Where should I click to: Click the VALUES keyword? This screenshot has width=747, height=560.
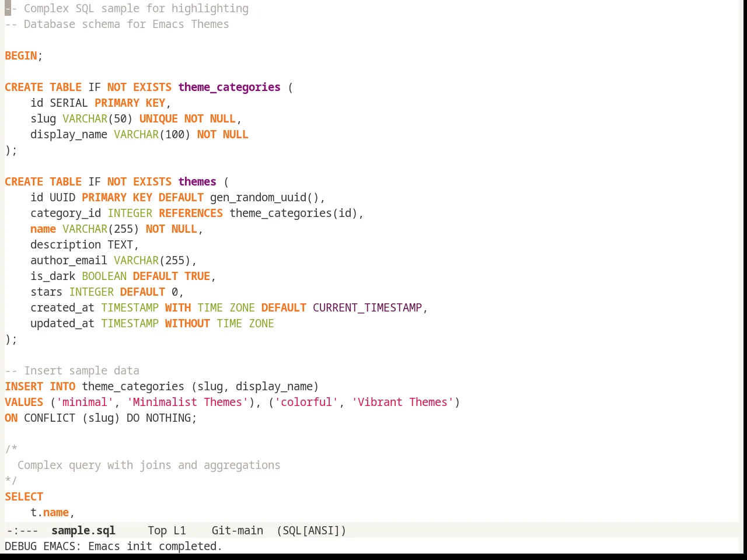[x=24, y=402]
